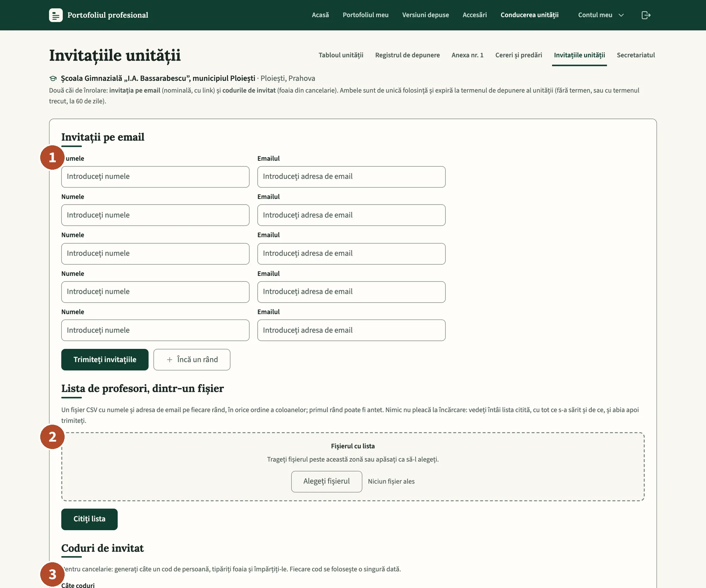Focus the fourth row's Emailul field

pos(351,292)
